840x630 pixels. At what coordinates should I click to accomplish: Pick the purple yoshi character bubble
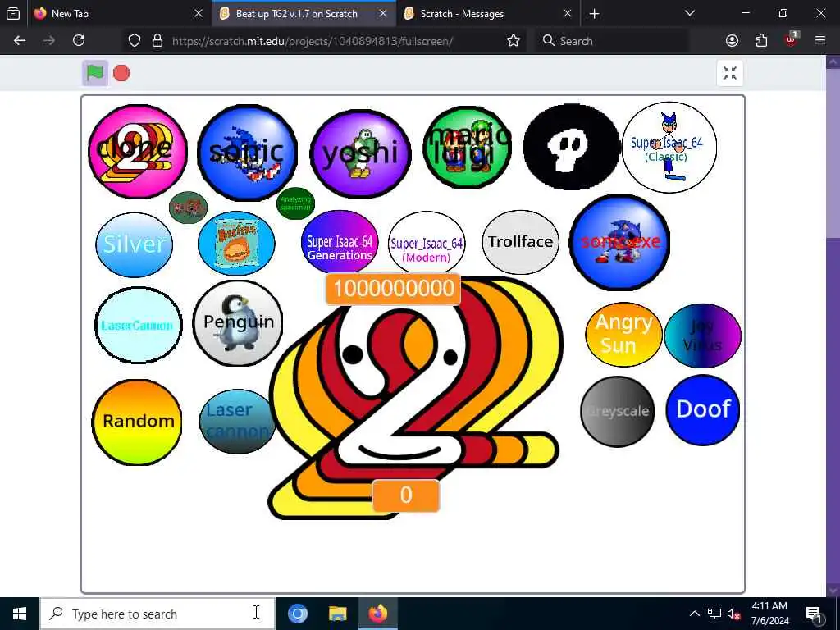(361, 153)
